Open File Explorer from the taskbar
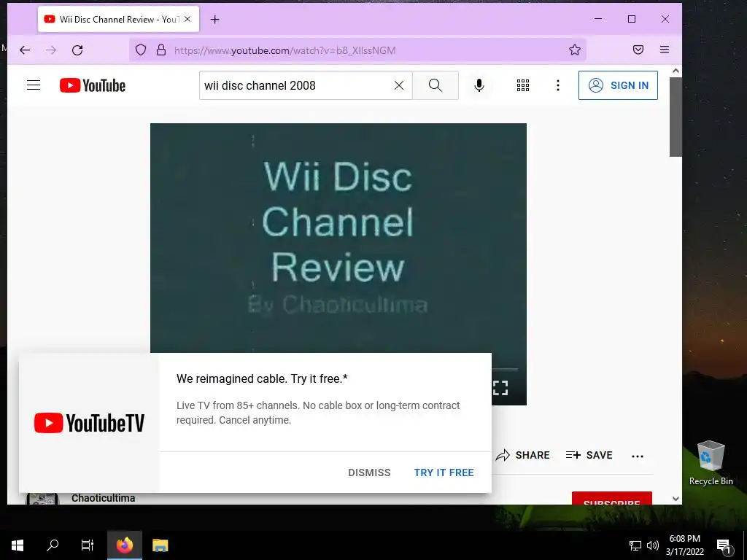The height and width of the screenshot is (560, 747). click(x=160, y=545)
